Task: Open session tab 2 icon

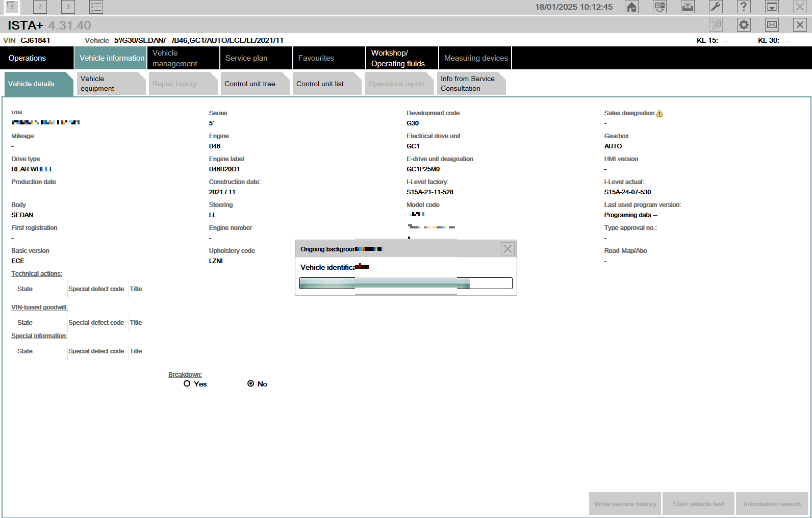Action: click(40, 7)
